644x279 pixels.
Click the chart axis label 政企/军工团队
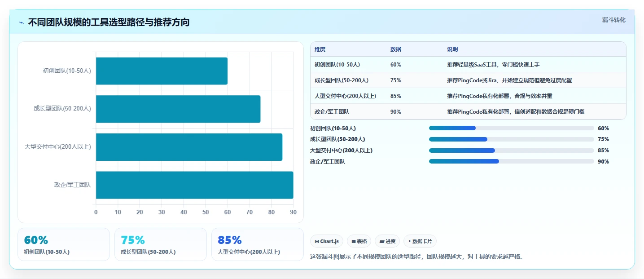[x=73, y=185]
